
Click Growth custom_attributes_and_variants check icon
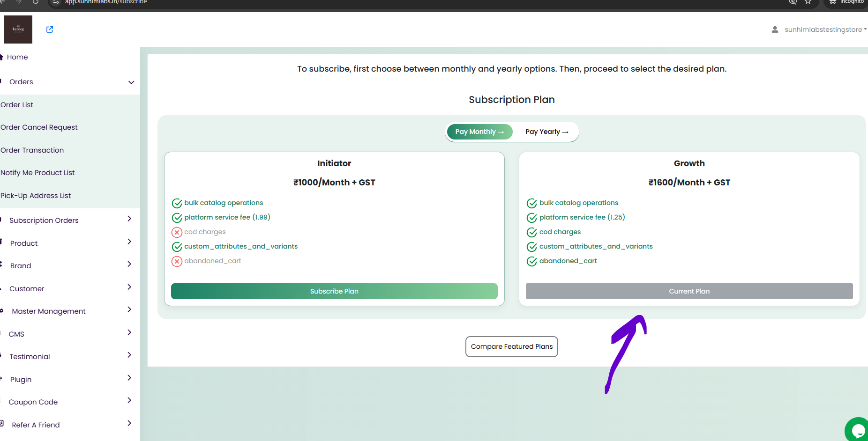531,247
